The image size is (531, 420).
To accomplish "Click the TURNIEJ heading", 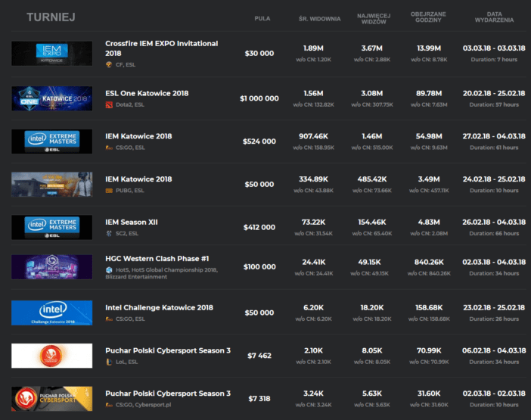I will 51,17.
